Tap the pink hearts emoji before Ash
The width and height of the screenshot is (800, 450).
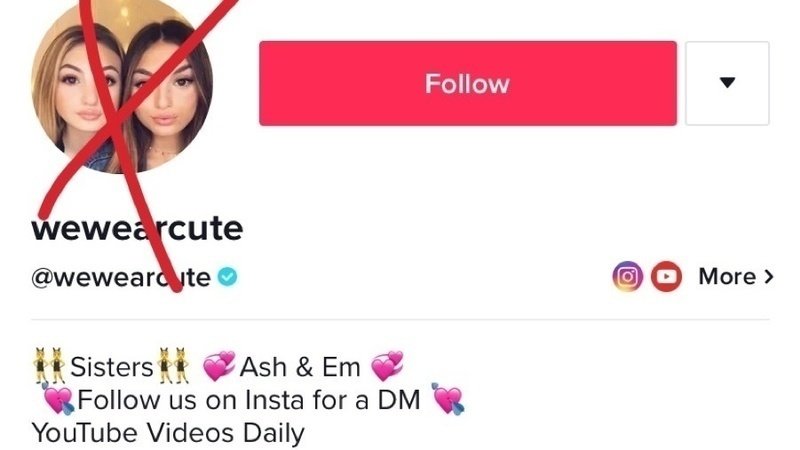(x=219, y=366)
